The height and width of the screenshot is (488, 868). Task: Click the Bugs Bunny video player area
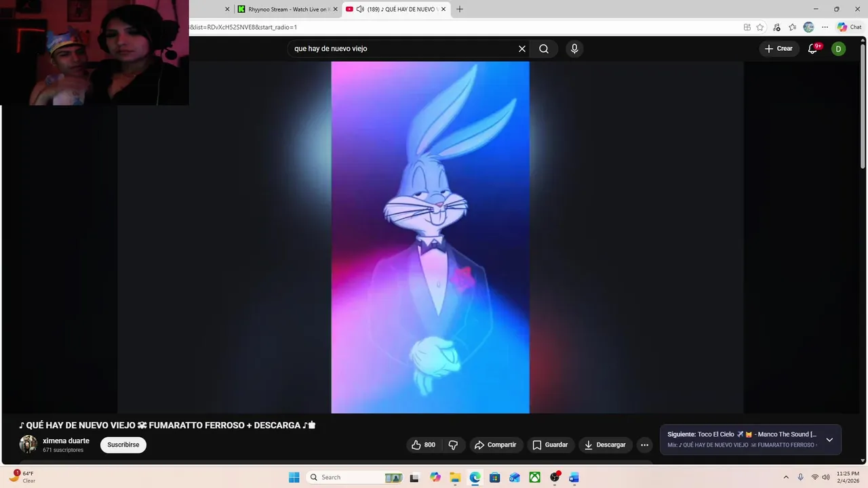pyautogui.click(x=430, y=237)
